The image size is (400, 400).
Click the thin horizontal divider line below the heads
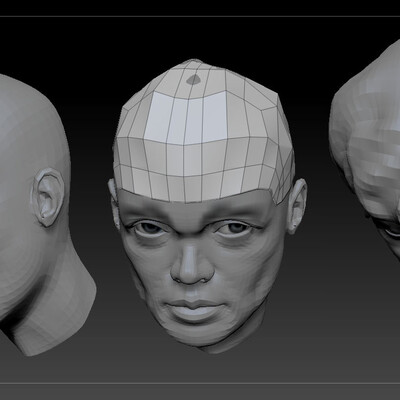(x=200, y=383)
